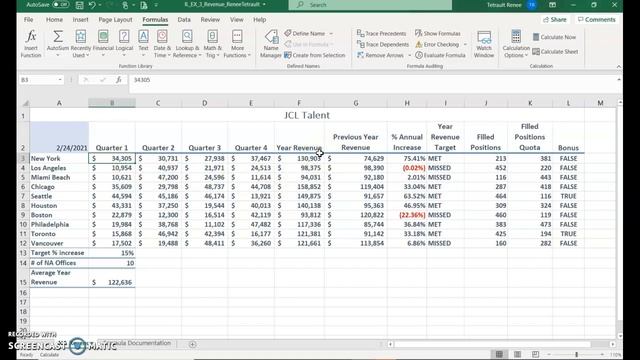Switch to the Insert tab
The height and width of the screenshot is (360, 640).
tap(80, 20)
